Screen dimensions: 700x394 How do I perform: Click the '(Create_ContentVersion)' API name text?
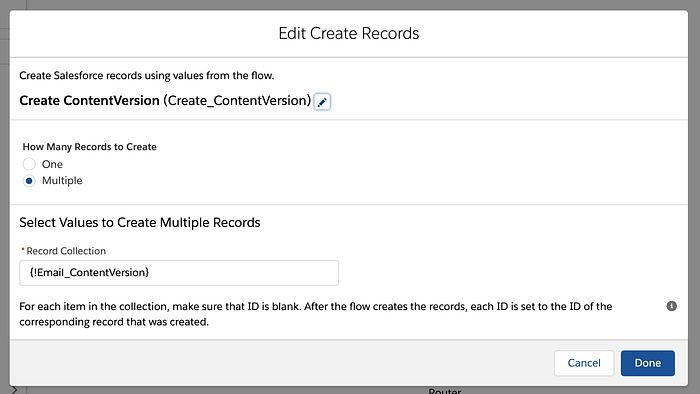pos(237,101)
